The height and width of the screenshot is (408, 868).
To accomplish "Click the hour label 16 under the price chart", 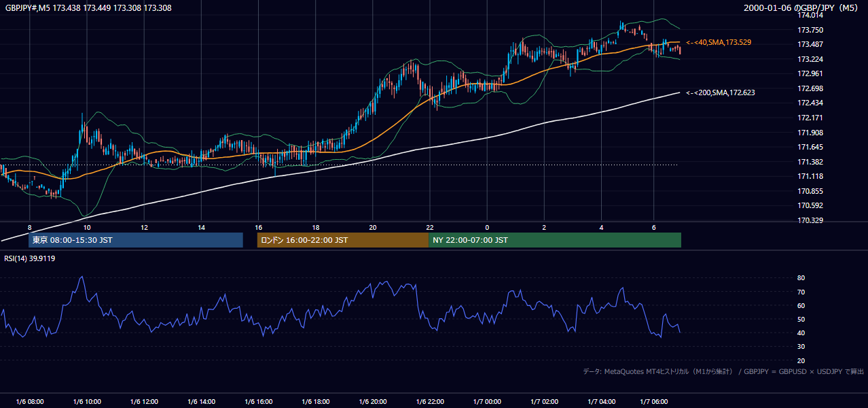I will pos(258,227).
